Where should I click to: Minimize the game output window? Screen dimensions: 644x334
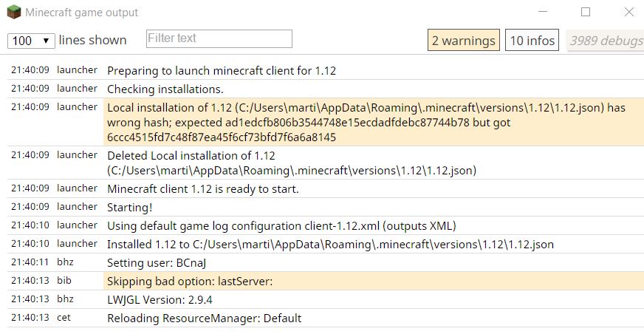click(x=543, y=13)
